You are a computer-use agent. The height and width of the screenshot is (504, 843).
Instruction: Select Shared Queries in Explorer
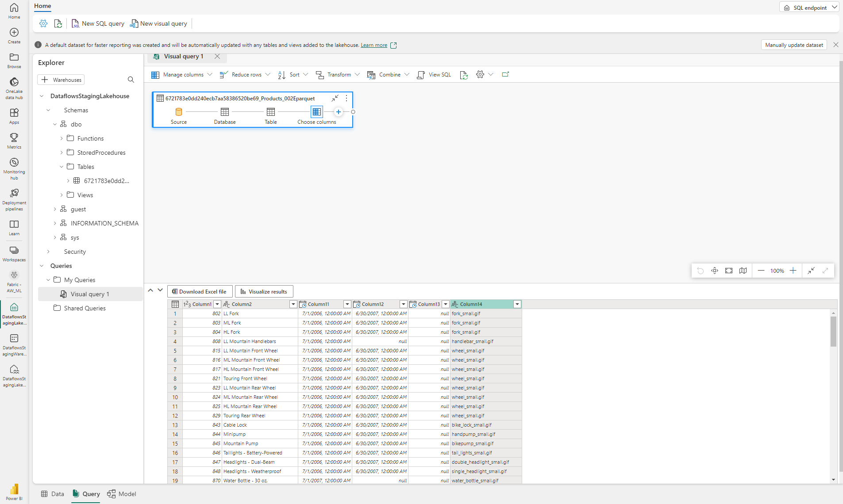point(85,308)
